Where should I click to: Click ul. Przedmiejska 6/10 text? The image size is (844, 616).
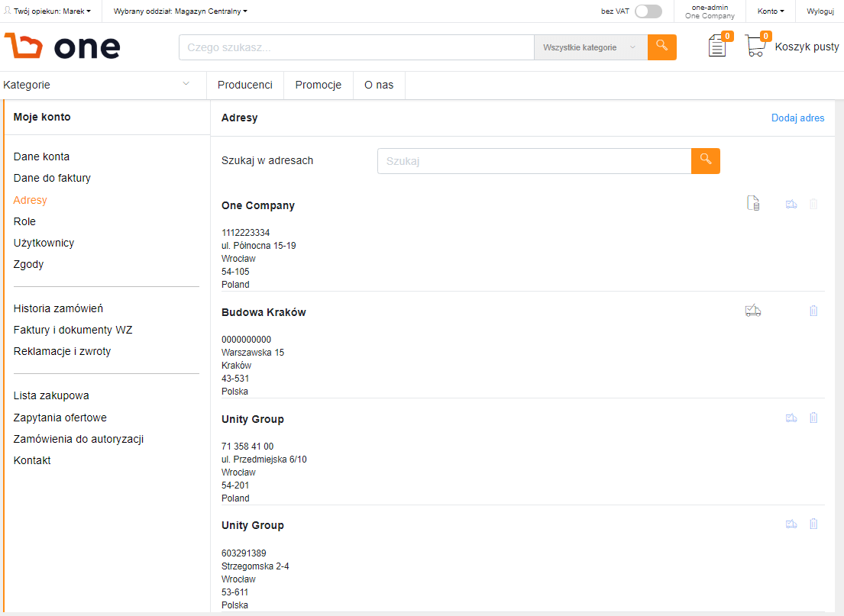point(264,460)
